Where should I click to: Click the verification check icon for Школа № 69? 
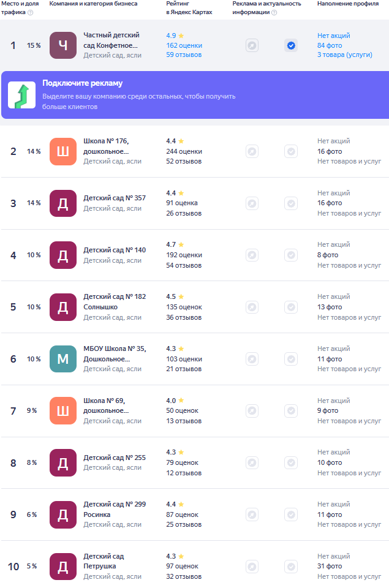[x=291, y=411]
